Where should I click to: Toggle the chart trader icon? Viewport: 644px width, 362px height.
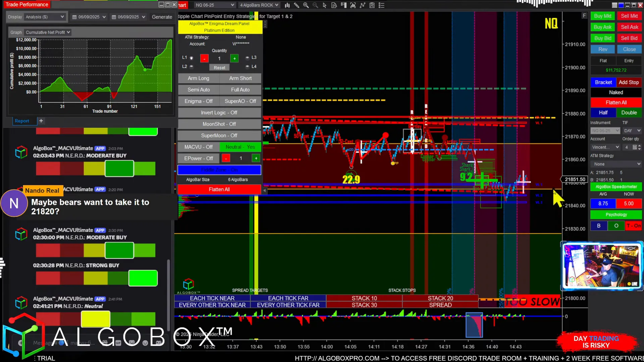(x=343, y=5)
